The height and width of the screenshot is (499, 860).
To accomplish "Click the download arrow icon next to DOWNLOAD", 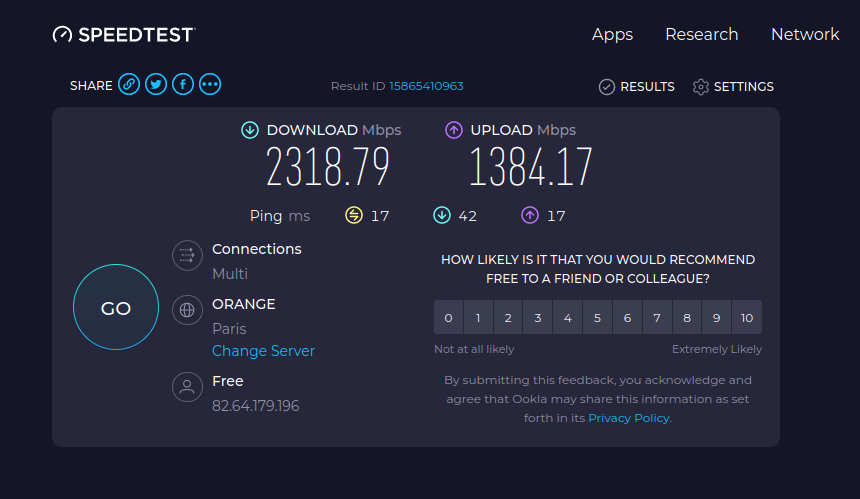I will point(250,130).
